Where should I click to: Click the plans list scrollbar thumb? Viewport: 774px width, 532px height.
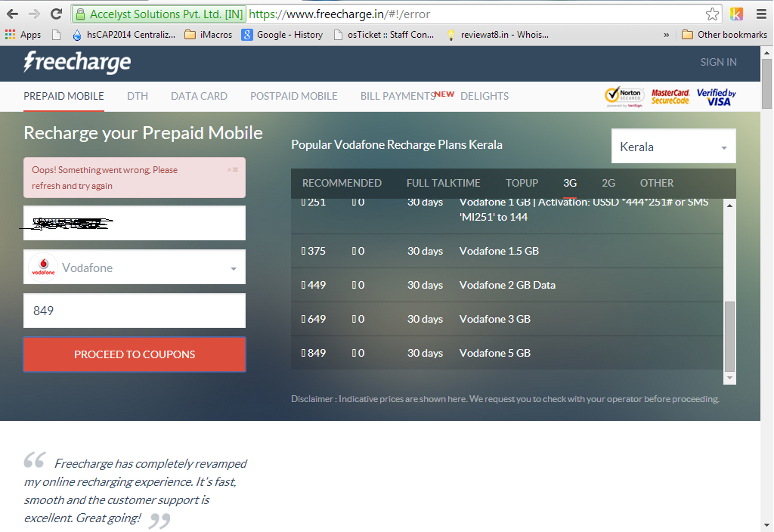click(729, 336)
